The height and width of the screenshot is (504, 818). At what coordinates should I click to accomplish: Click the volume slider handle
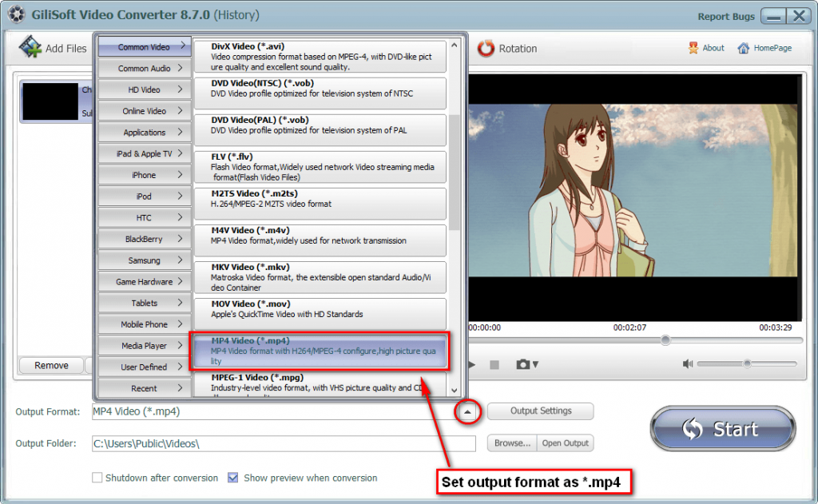coord(747,363)
